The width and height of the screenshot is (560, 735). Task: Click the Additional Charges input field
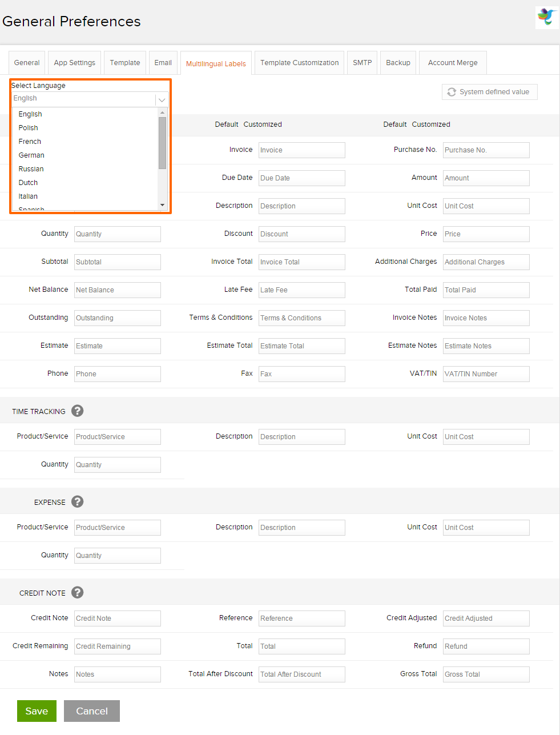(486, 262)
